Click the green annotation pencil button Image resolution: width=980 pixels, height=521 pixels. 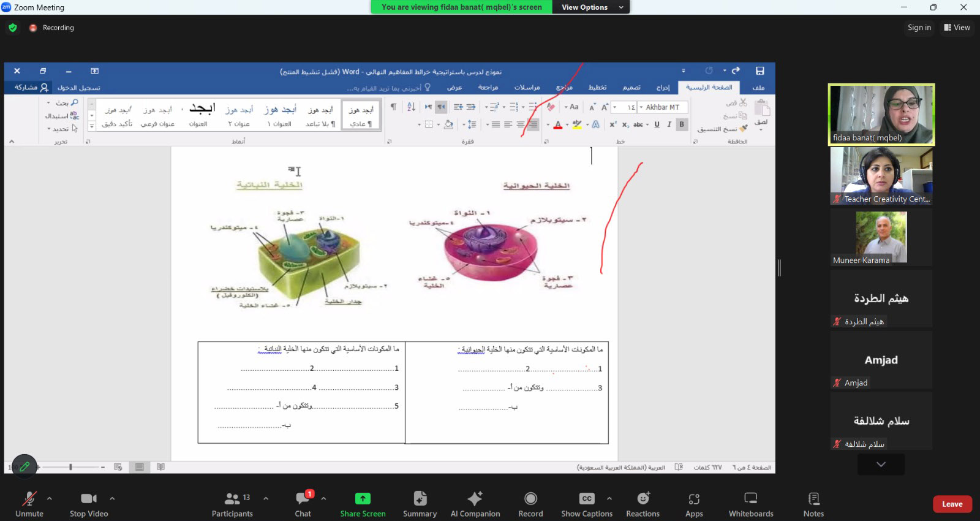[24, 466]
